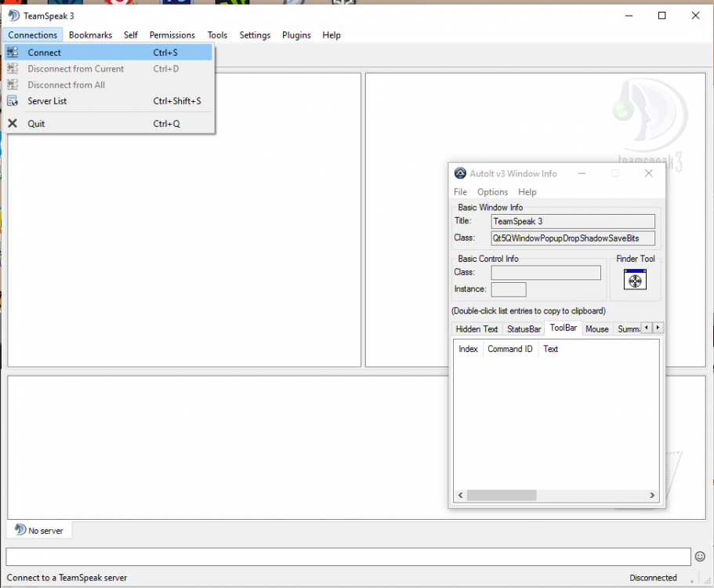
Task: Click the left scroll arrow in AutoIt list
Action: coord(460,495)
